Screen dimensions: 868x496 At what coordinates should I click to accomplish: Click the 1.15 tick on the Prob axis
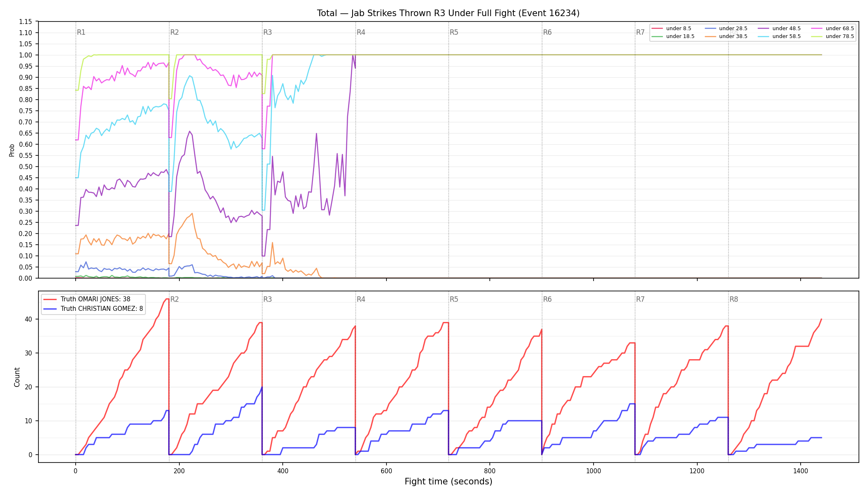coord(26,21)
